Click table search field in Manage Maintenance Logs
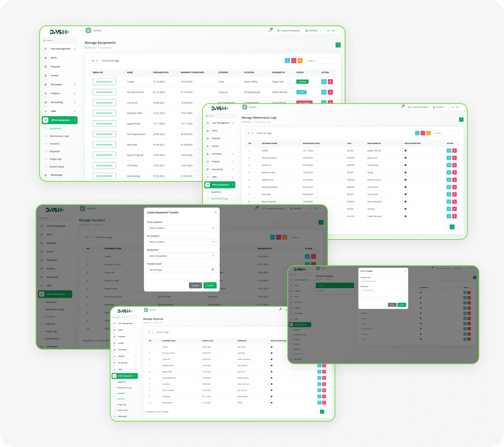 click(x=446, y=133)
